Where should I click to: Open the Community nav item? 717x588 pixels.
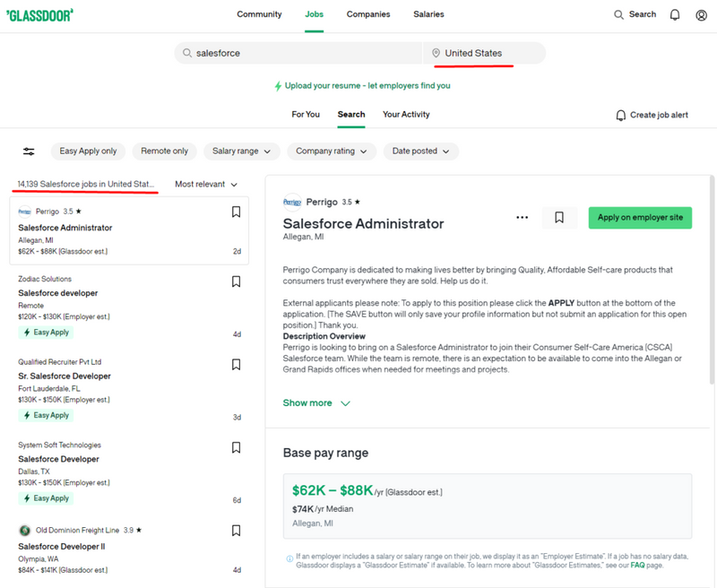click(x=259, y=14)
